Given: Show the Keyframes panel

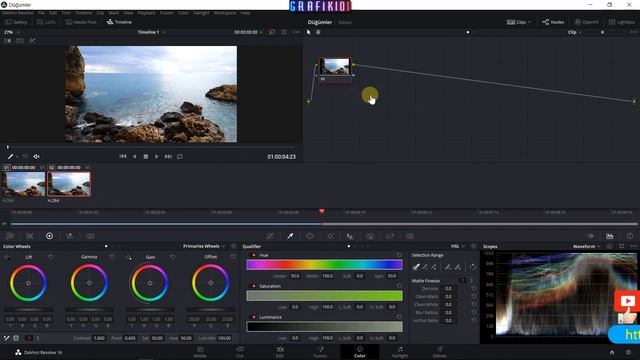Looking at the screenshot, I should 590,236.
